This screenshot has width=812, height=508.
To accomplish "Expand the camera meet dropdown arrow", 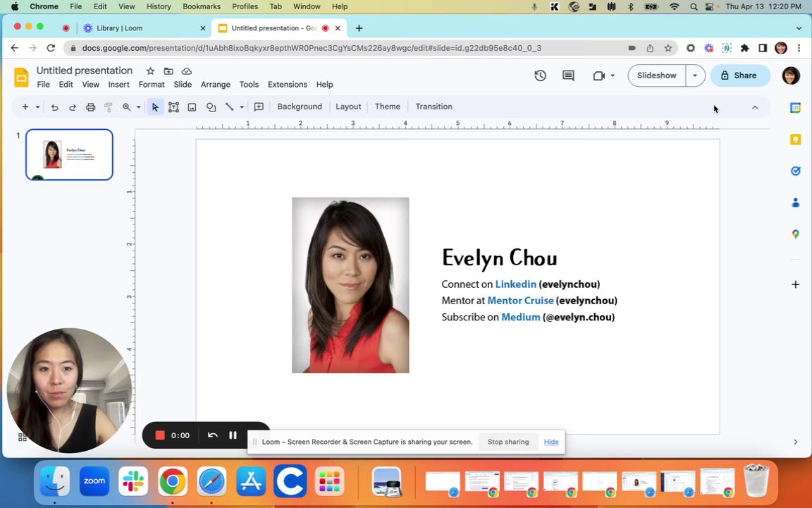I will pos(612,75).
